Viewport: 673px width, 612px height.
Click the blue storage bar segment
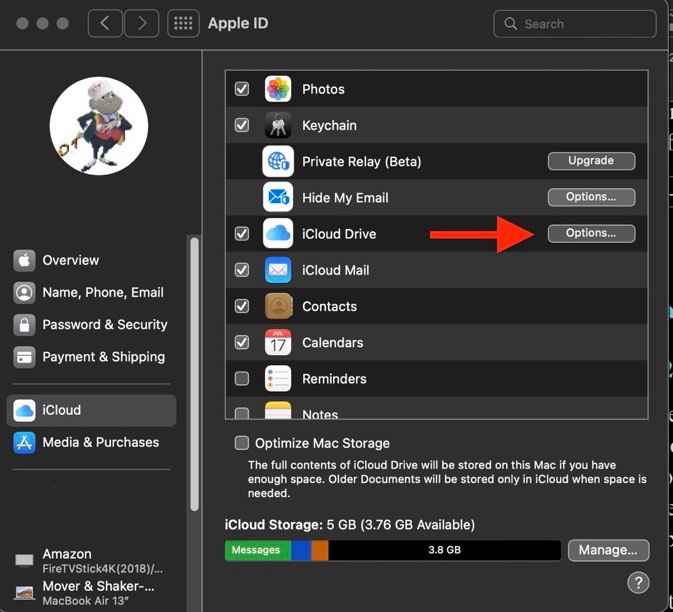[301, 550]
